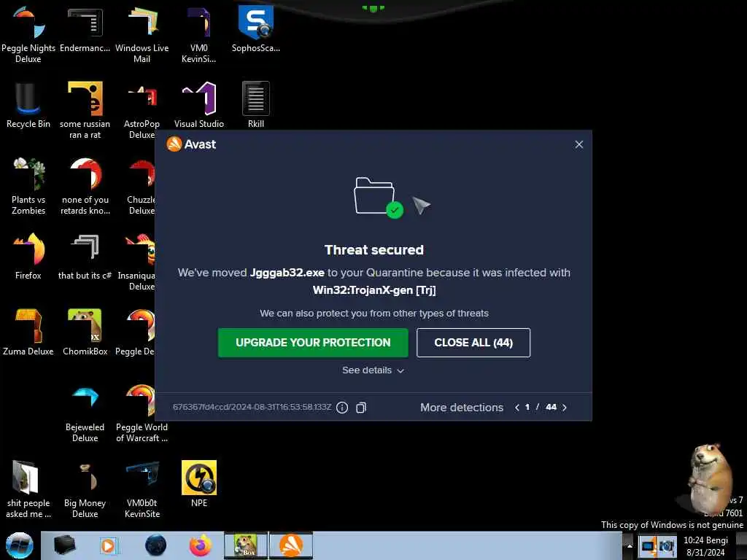The width and height of the screenshot is (747, 560).
Task: Open Zuma Deluxe desktop icon
Action: point(28,332)
